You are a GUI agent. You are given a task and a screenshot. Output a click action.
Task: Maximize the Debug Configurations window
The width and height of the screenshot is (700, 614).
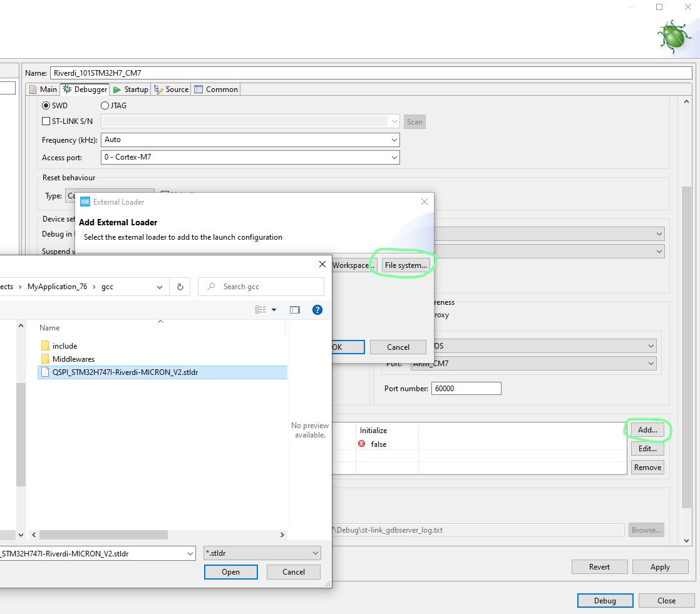tap(659, 7)
